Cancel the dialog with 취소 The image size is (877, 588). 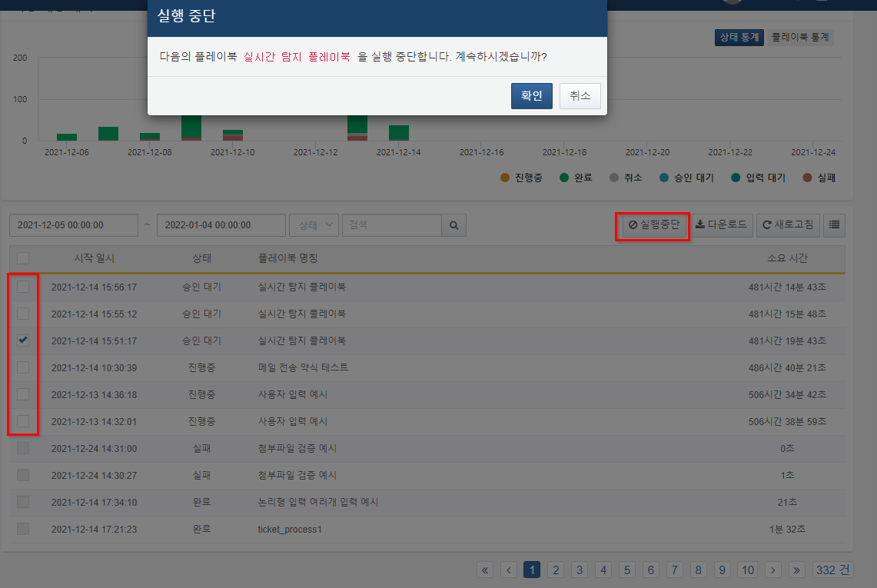[x=580, y=95]
